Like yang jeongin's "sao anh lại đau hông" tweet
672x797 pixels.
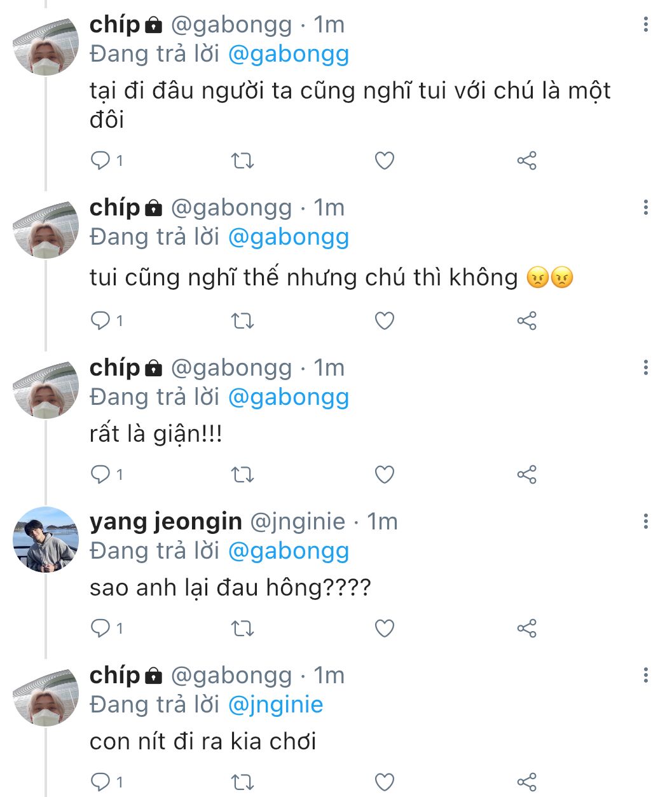click(385, 629)
